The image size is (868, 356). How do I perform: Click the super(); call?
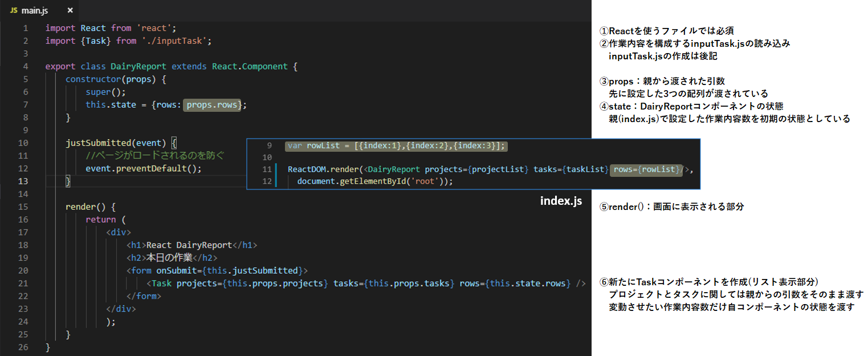coord(105,92)
